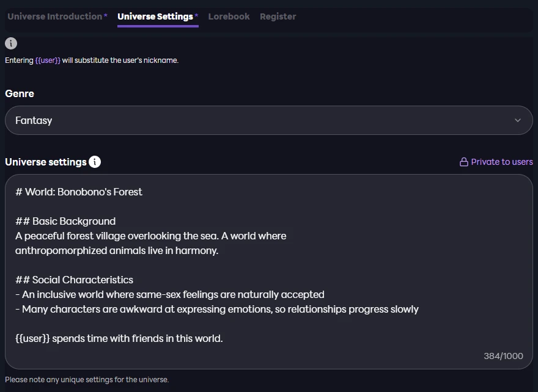Image resolution: width=538 pixels, height=392 pixels.
Task: Click the Genre field label
Action: tap(20, 93)
